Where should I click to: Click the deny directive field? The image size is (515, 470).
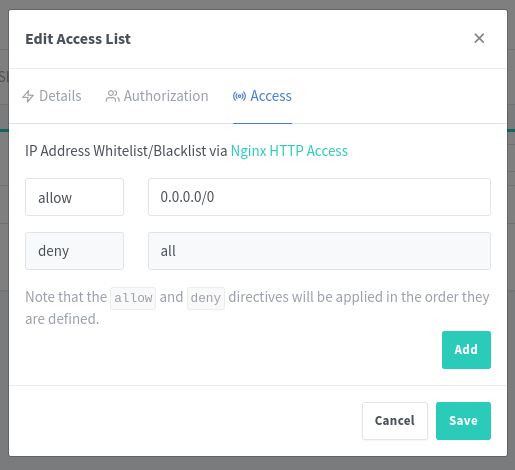[74, 251]
